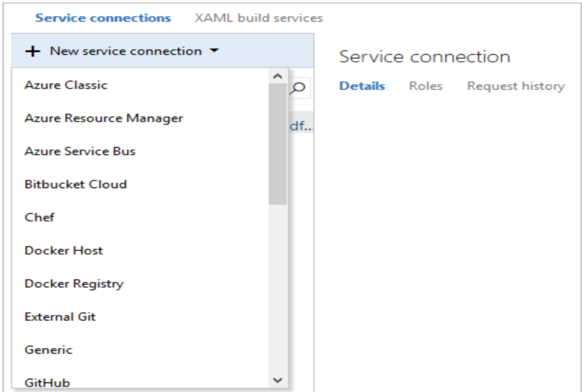Viewport: 582px width, 392px height.
Task: Click the truncated 'df..' connection entry
Action: (x=301, y=126)
